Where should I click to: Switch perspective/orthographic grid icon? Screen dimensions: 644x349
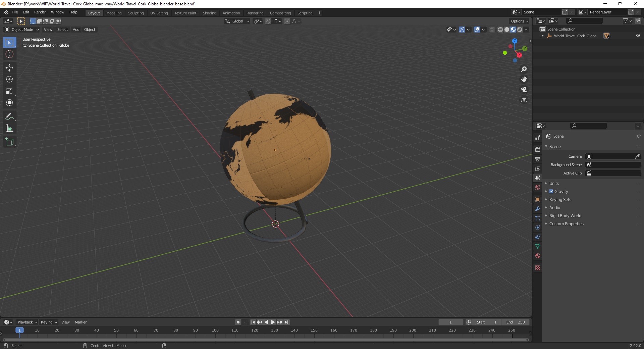tap(524, 100)
